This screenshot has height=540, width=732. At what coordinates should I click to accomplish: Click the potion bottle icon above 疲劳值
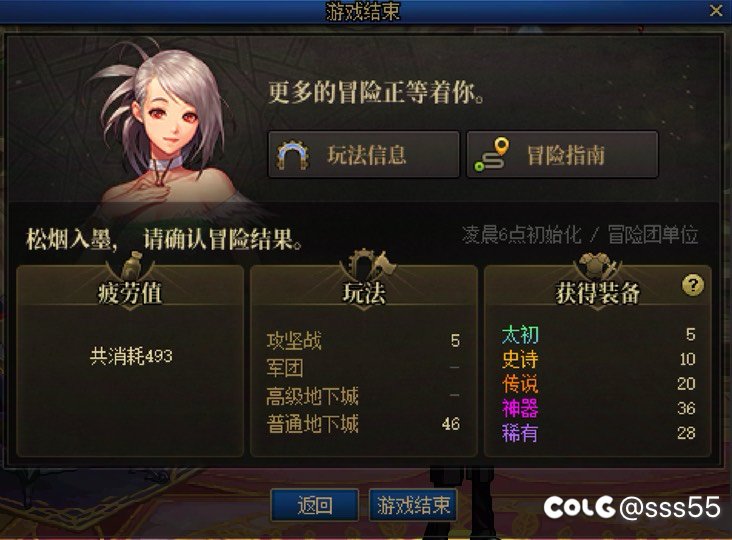133,265
